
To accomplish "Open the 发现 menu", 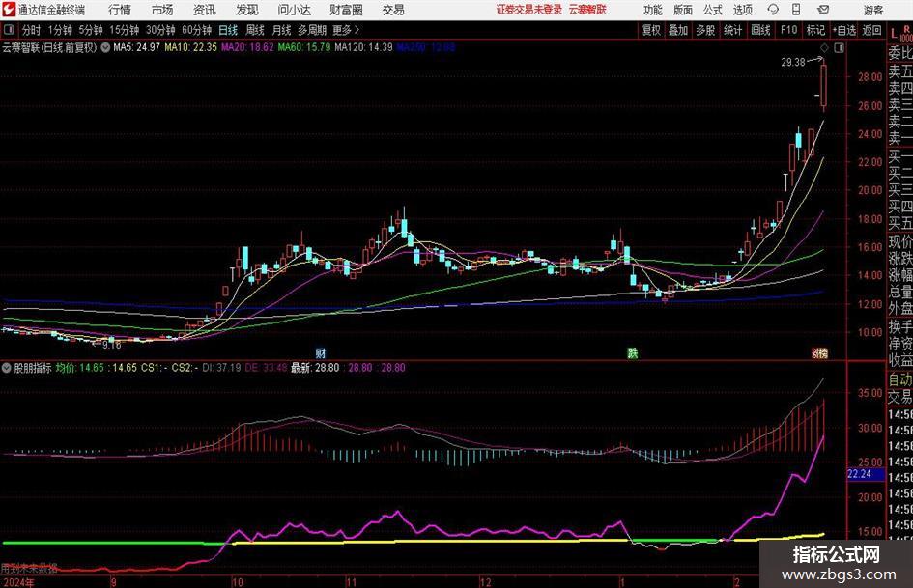I will [x=247, y=10].
